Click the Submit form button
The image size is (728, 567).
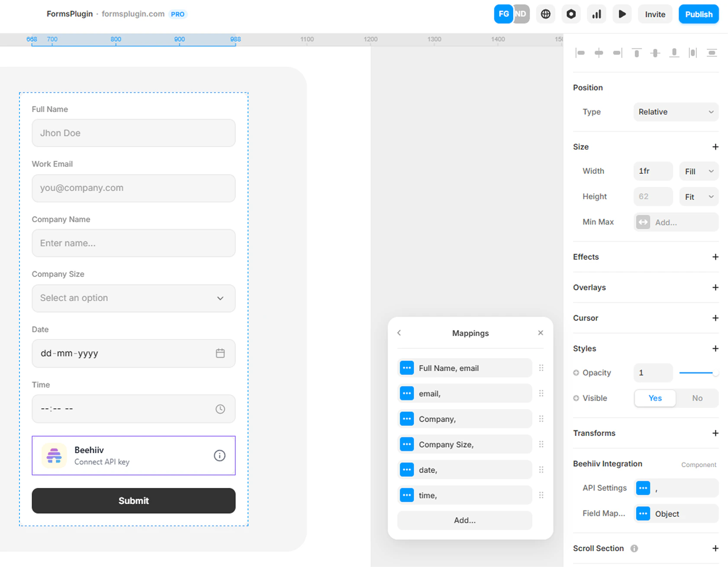tap(134, 501)
